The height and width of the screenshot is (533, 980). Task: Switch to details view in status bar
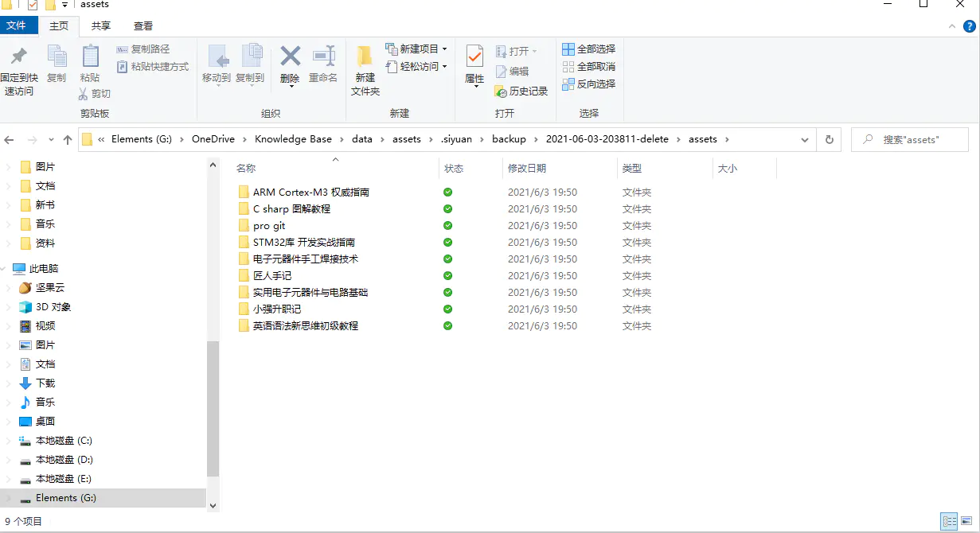pyautogui.click(x=949, y=522)
